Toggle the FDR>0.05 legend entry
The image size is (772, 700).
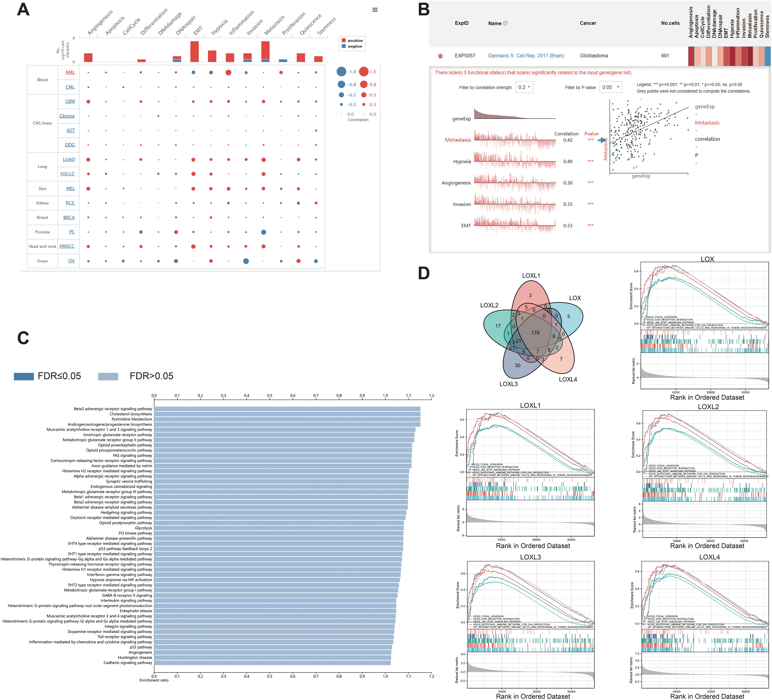pos(136,376)
